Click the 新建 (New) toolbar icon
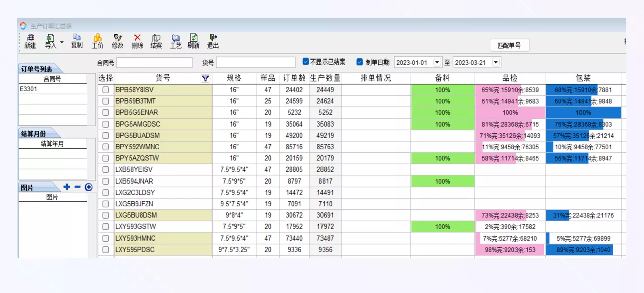Image resolution: width=644 pixels, height=293 pixels. coord(30,41)
